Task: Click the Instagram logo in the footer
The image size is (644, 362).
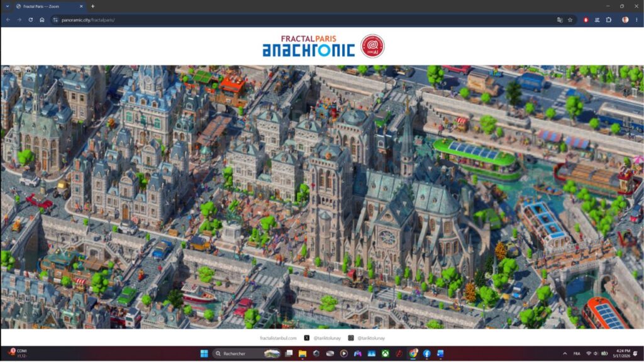Action: [x=351, y=337]
